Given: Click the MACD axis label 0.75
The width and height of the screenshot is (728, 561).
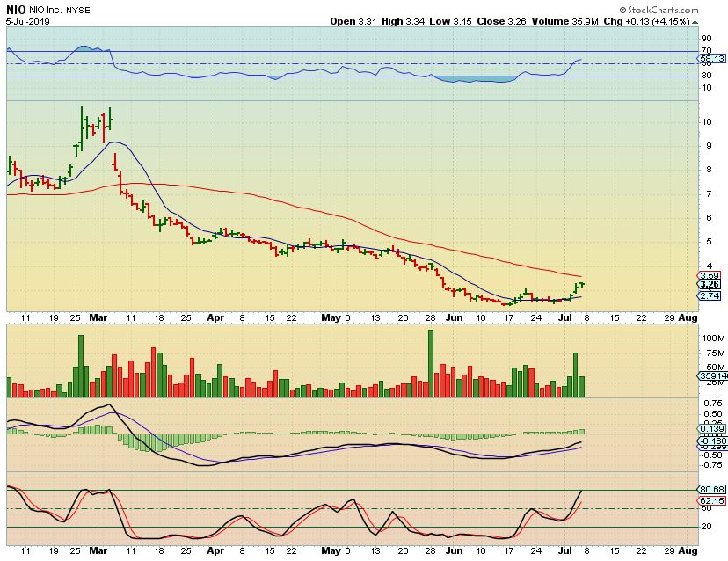Looking at the screenshot, I should pos(713,403).
